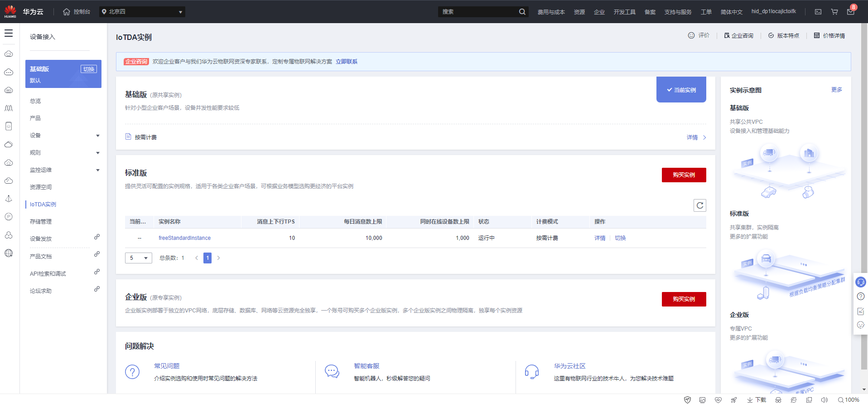The height and width of the screenshot is (404, 868).
Task: Open account menu hid_dp1locajlctoifk
Action: coord(774,11)
